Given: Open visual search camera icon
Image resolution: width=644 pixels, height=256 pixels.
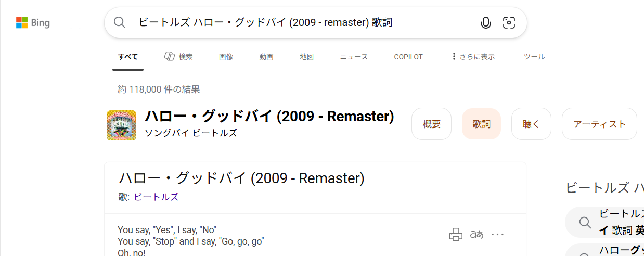Looking at the screenshot, I should coord(509,22).
